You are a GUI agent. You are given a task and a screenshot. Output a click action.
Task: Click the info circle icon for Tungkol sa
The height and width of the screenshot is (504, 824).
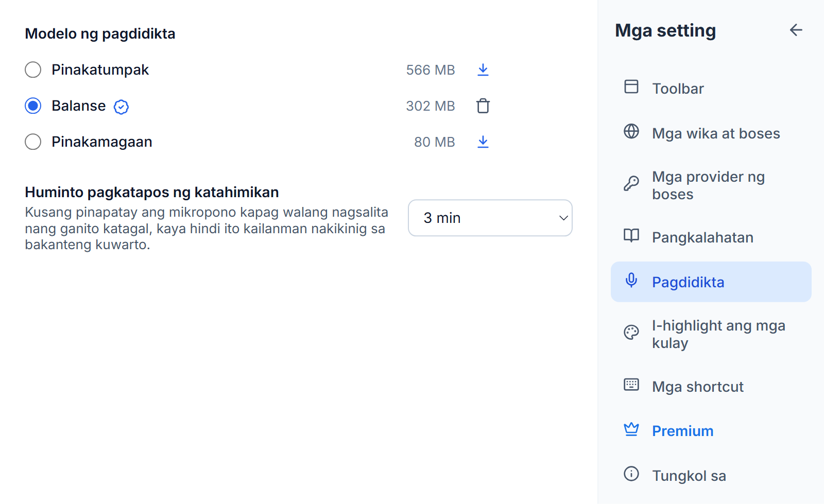(x=631, y=474)
